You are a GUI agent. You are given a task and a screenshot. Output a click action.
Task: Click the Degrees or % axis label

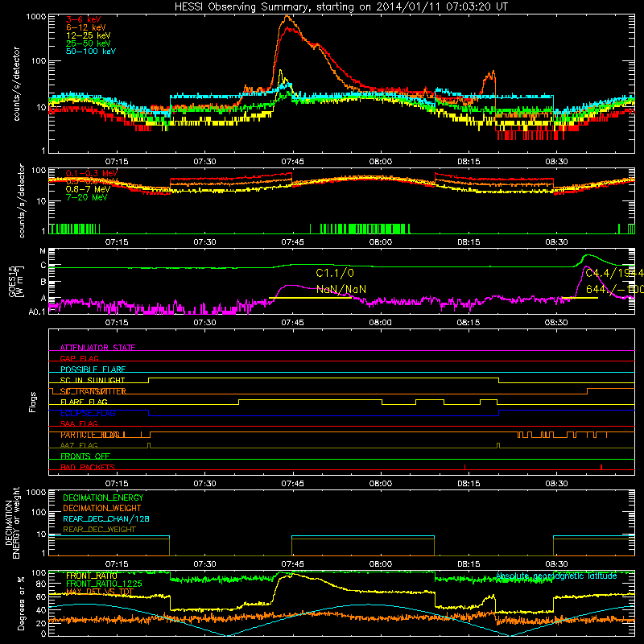point(21,603)
